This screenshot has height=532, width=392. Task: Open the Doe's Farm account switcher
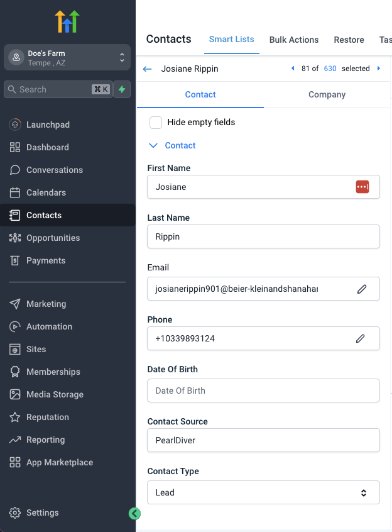click(x=67, y=58)
